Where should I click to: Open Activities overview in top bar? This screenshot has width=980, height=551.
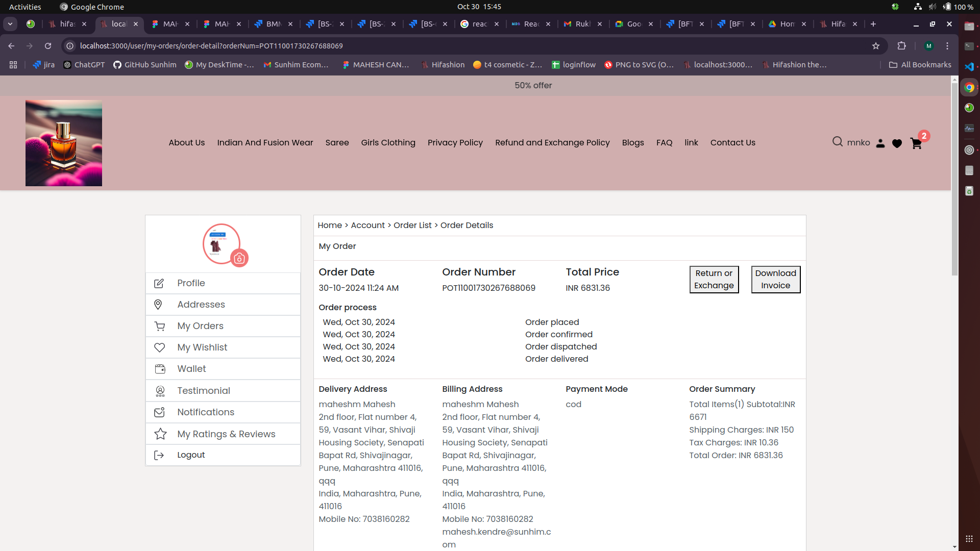[25, 7]
